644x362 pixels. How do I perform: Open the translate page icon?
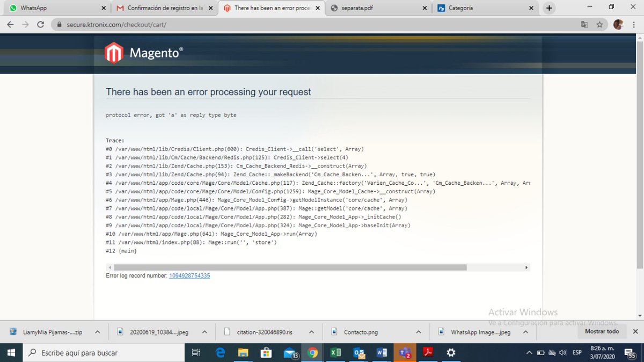click(584, 25)
